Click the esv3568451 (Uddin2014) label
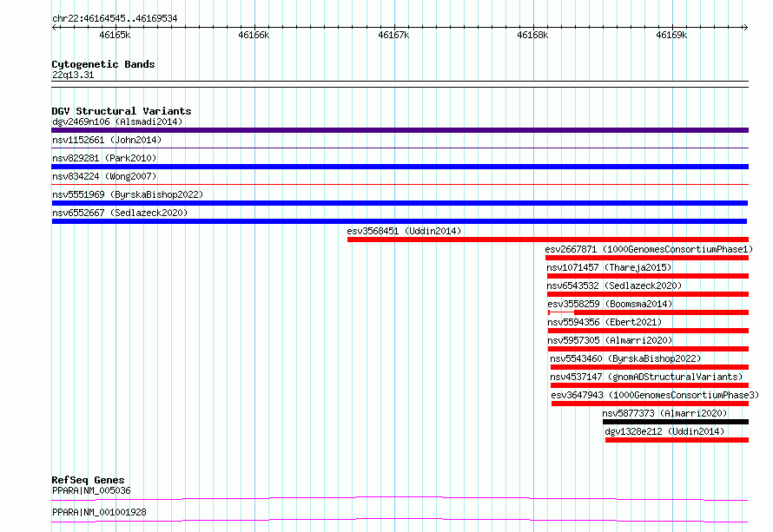This screenshot has height=532, width=773. pos(404,231)
